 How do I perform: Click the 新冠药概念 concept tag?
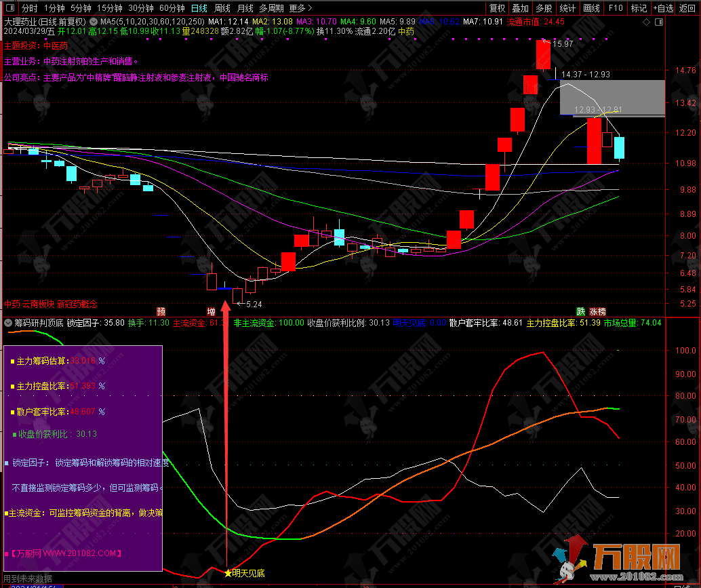(x=77, y=304)
